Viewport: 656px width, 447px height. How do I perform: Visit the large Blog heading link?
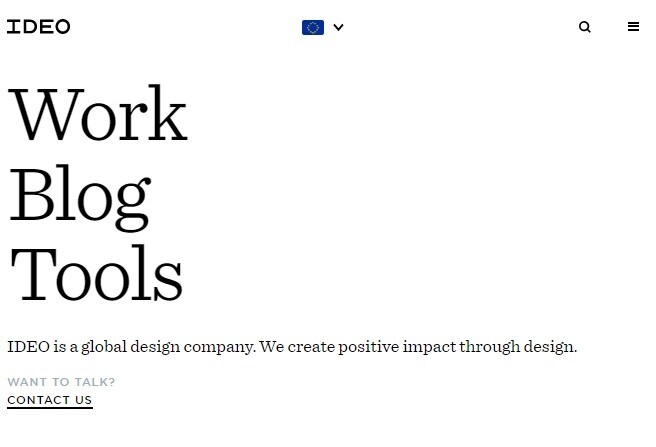(x=80, y=197)
